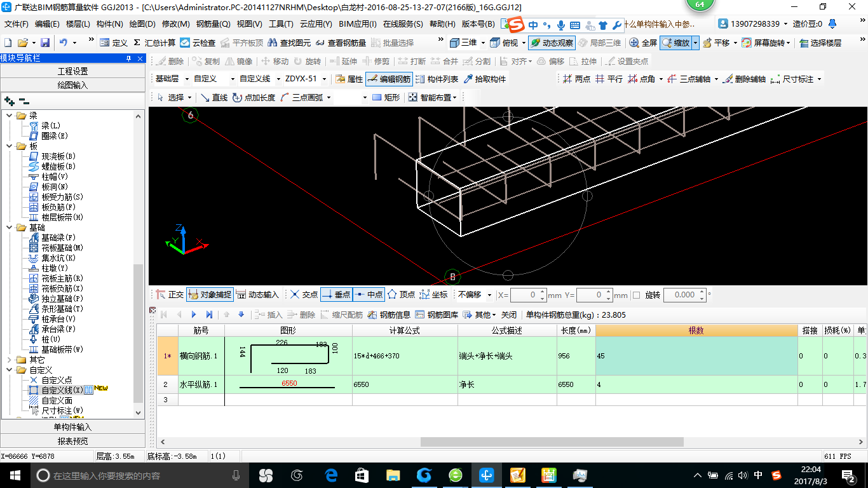
Task: Open BIM应用(I) menu
Action: pyautogui.click(x=358, y=24)
